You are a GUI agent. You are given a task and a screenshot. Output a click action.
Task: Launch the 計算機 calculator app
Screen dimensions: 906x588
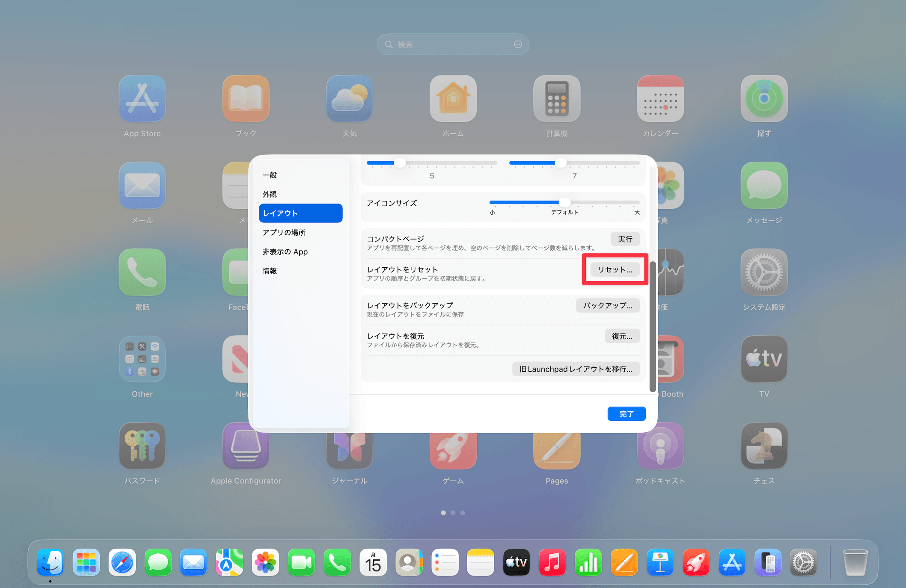(x=557, y=99)
